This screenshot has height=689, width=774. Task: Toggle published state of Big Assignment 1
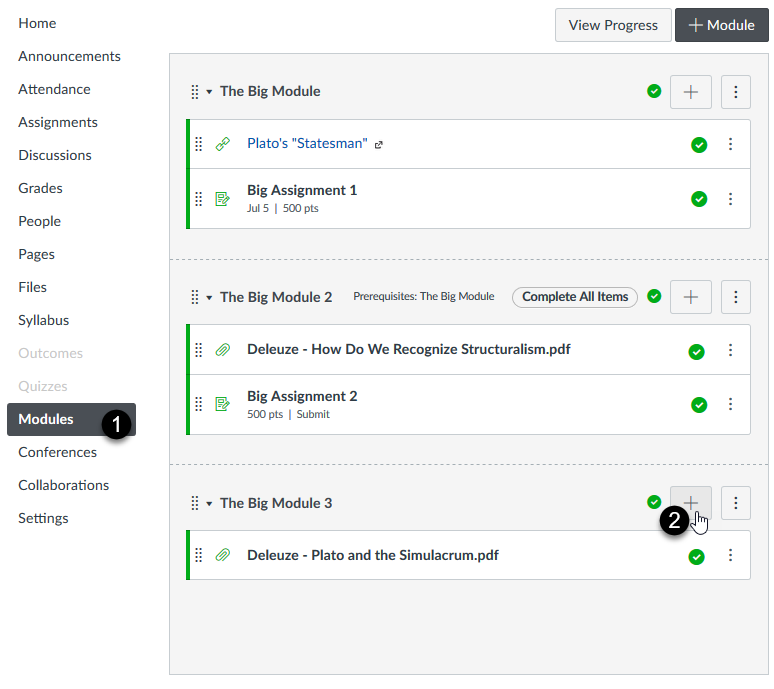699,199
